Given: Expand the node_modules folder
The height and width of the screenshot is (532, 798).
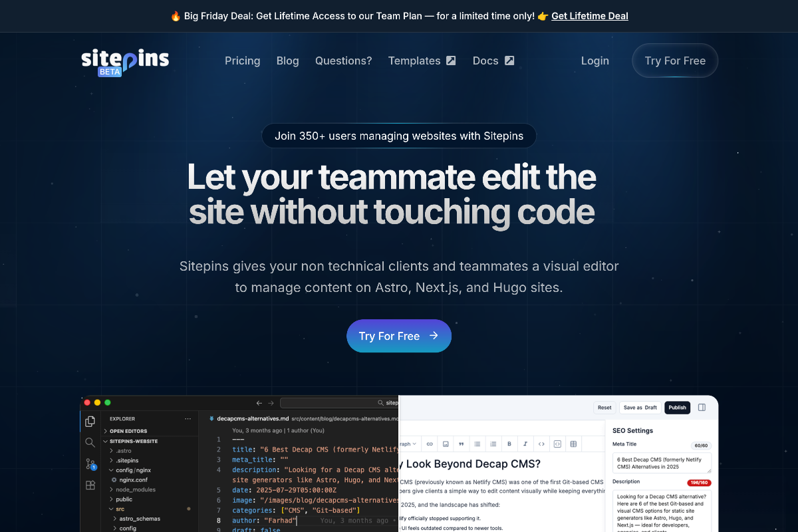Looking at the screenshot, I should click(x=135, y=489).
